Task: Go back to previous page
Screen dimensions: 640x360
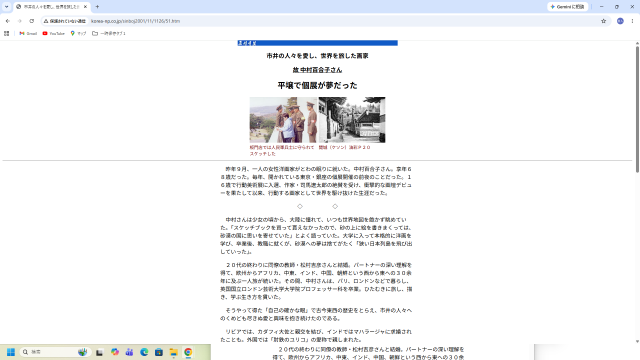Action: tap(8, 21)
